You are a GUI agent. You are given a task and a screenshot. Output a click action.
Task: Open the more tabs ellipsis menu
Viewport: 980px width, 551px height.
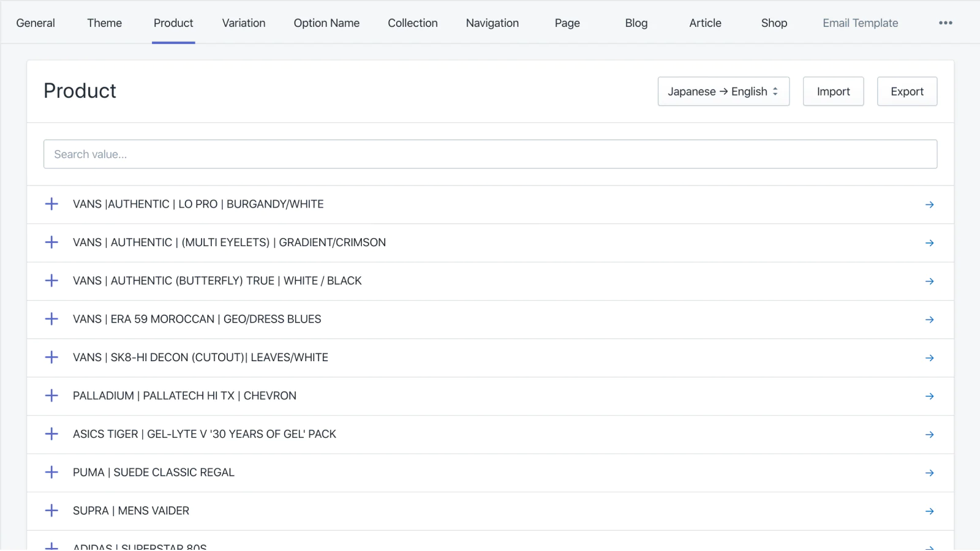[x=945, y=23]
